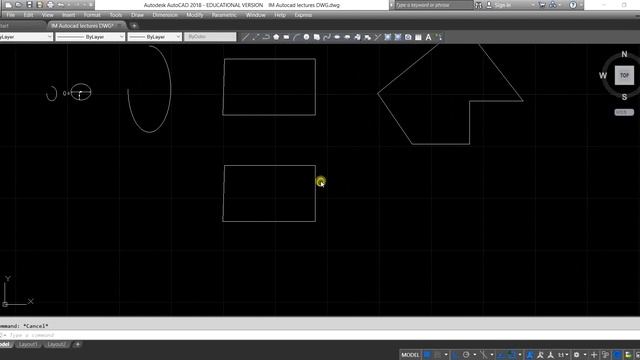The width and height of the screenshot is (640, 360).
Task: Open the 1:1 annotation scale dropdown
Action: [x=563, y=355]
